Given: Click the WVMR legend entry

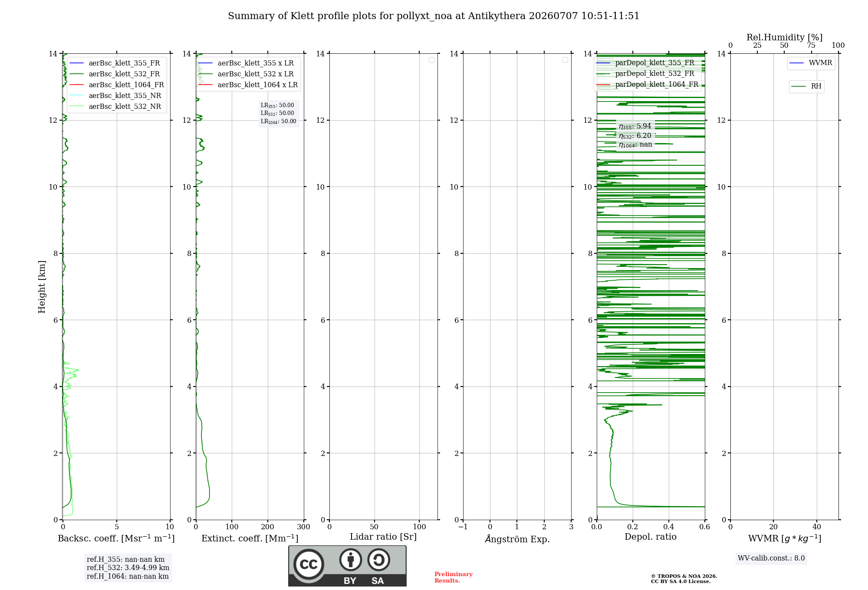Looking at the screenshot, I should (811, 63).
